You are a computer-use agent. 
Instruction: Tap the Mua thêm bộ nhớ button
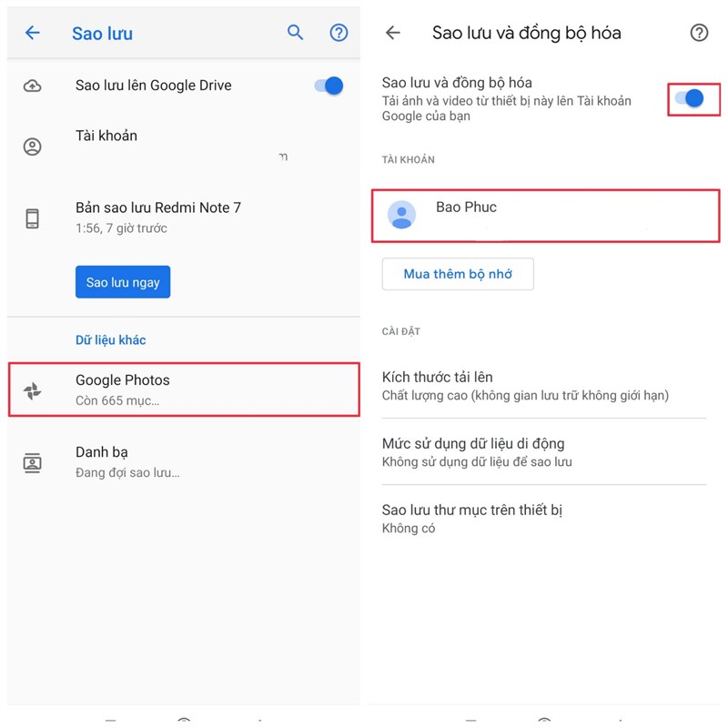[458, 274]
